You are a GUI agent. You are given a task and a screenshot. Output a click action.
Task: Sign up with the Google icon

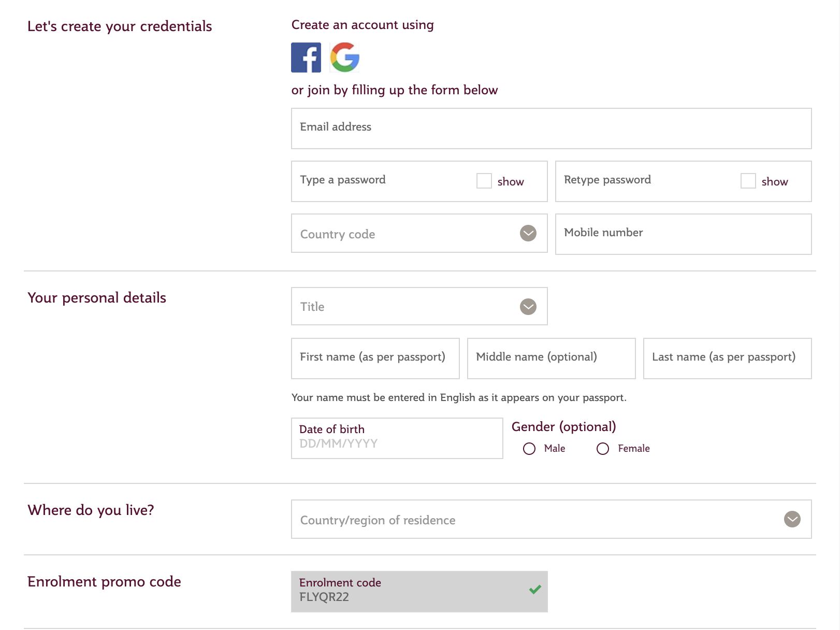[x=345, y=58]
